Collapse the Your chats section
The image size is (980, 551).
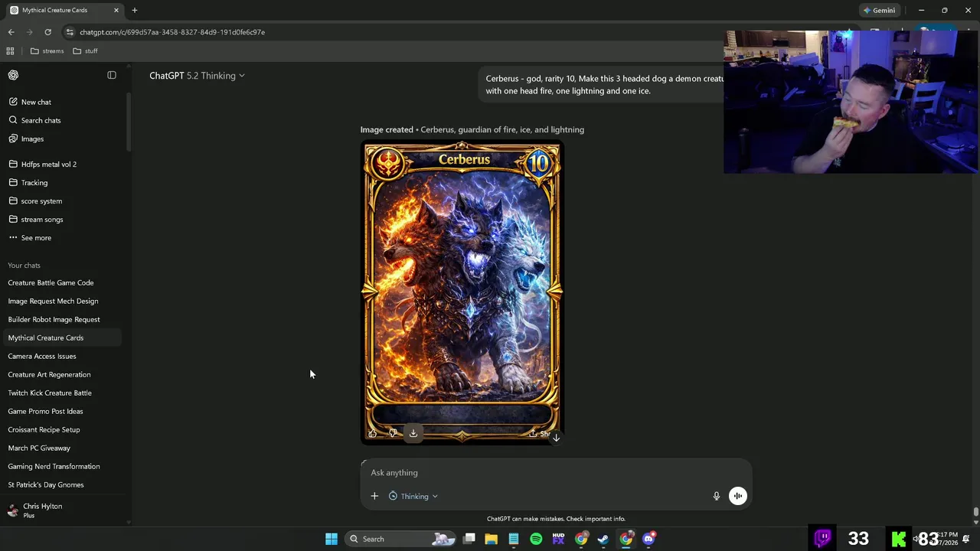(24, 265)
